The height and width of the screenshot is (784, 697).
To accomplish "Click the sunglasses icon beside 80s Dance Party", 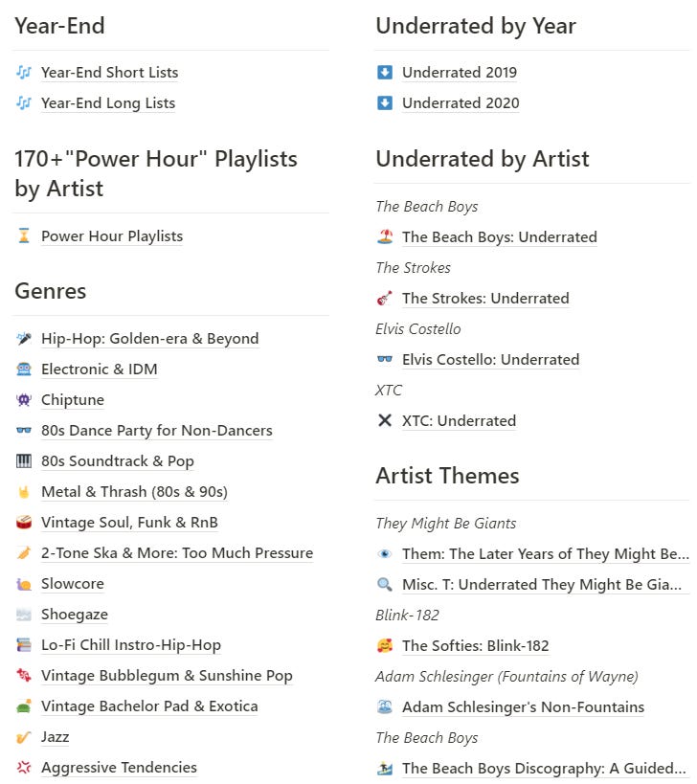I will tap(24, 431).
